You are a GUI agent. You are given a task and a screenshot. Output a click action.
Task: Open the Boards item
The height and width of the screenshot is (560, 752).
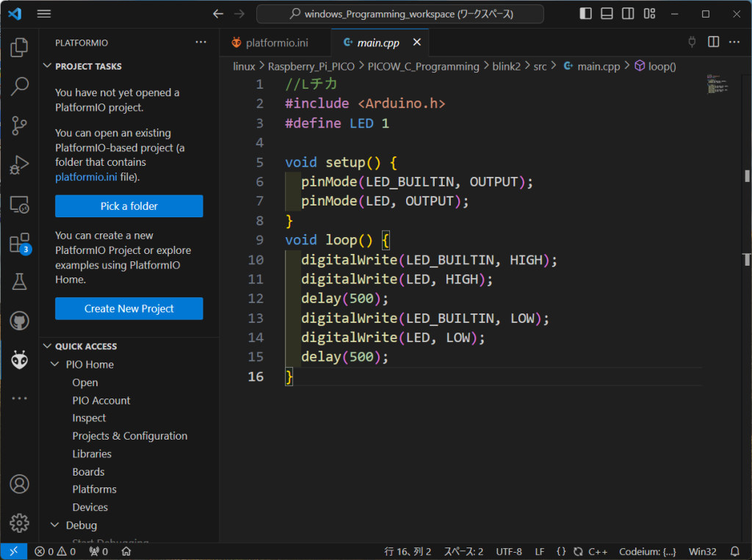tap(88, 472)
